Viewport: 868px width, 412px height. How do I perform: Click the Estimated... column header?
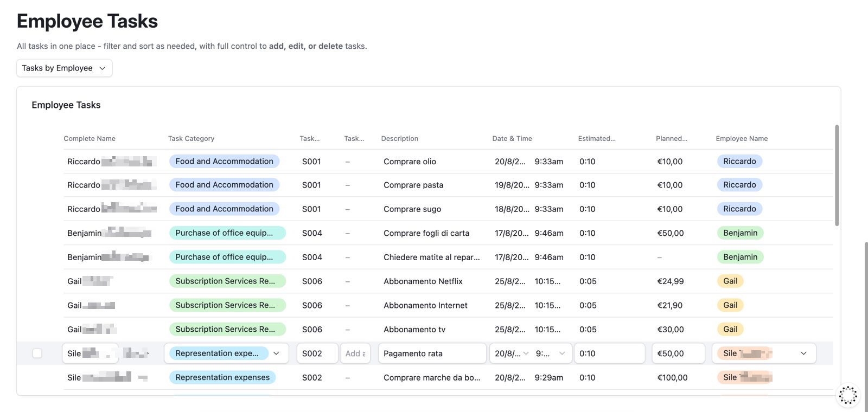pos(597,139)
